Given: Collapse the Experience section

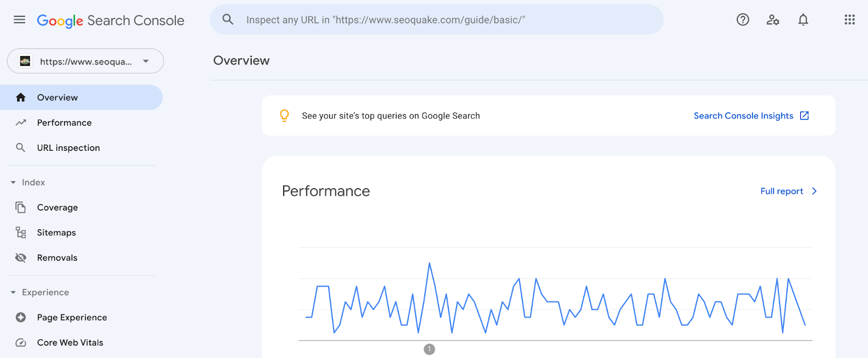Looking at the screenshot, I should [x=12, y=292].
